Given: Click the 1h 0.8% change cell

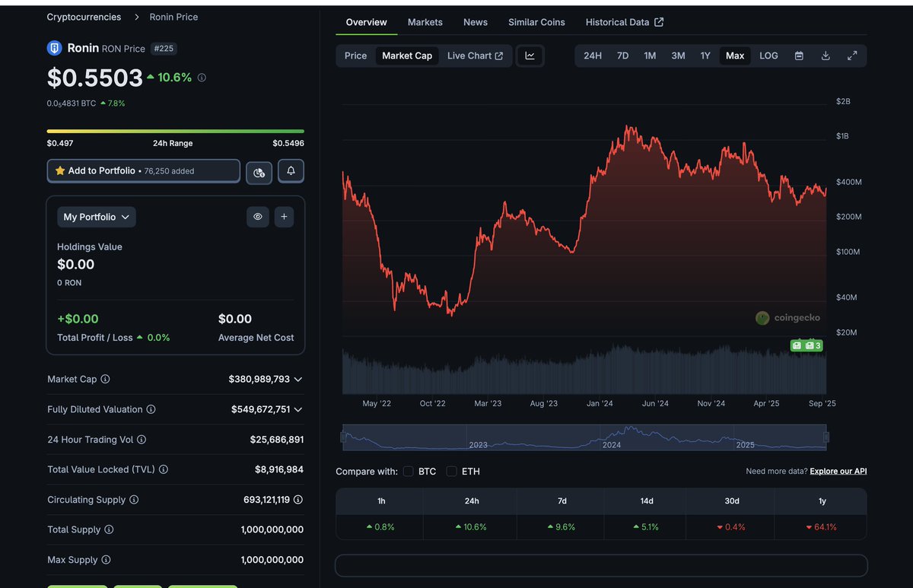Looking at the screenshot, I should pos(380,526).
